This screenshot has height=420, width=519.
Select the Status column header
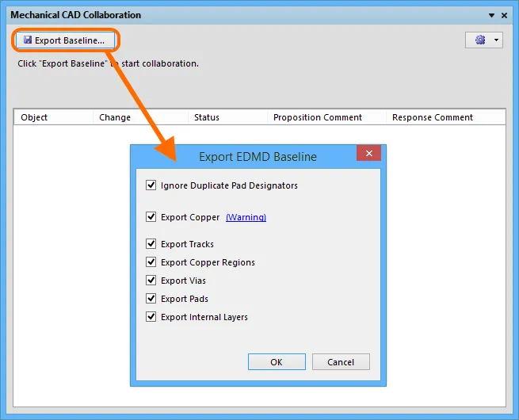(x=227, y=117)
